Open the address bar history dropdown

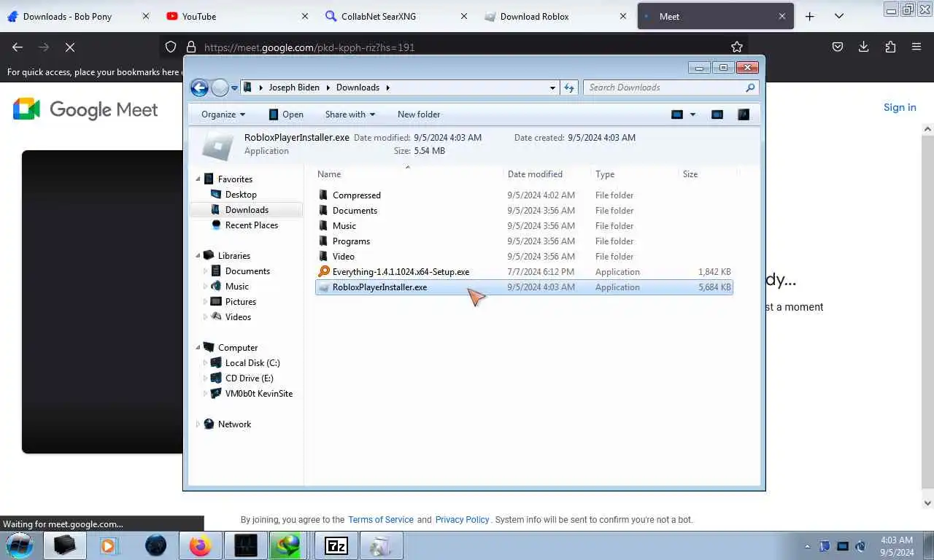tap(552, 87)
